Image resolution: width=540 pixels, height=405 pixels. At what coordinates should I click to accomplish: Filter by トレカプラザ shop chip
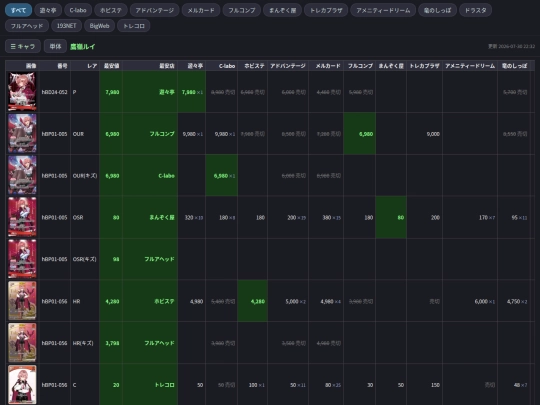[x=326, y=10]
